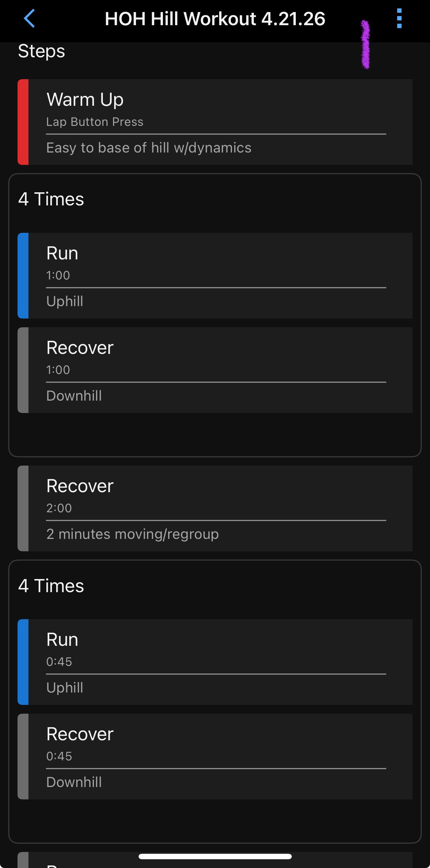
Task: Tap the red Warm Up color bar
Action: point(23,122)
